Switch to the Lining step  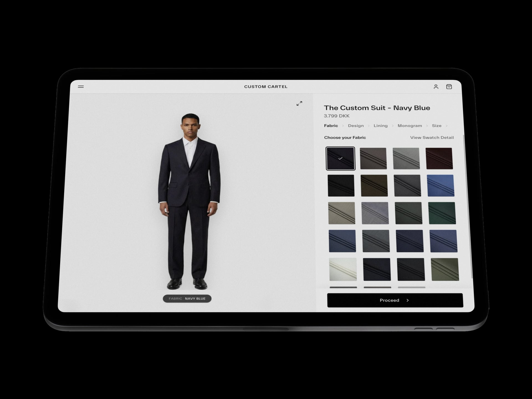[381, 126]
